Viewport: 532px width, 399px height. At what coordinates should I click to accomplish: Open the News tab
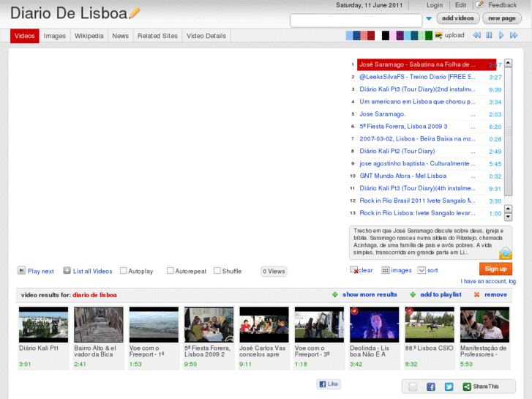pyautogui.click(x=121, y=36)
